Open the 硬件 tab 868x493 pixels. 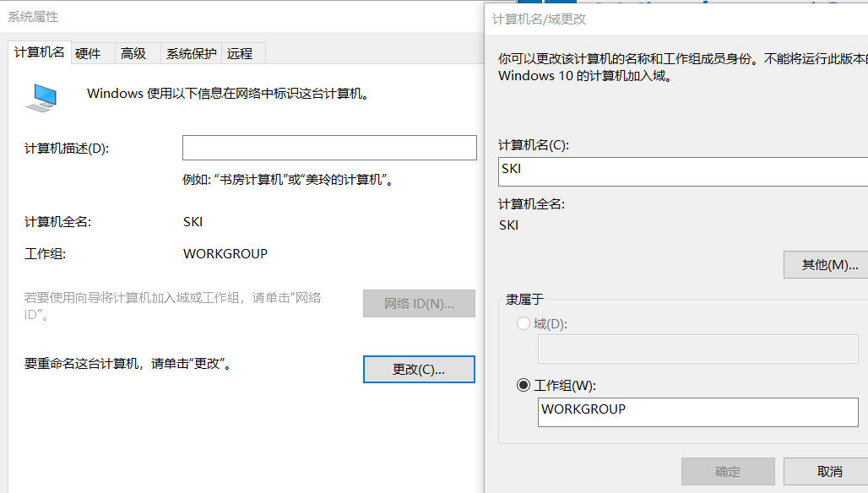point(88,53)
